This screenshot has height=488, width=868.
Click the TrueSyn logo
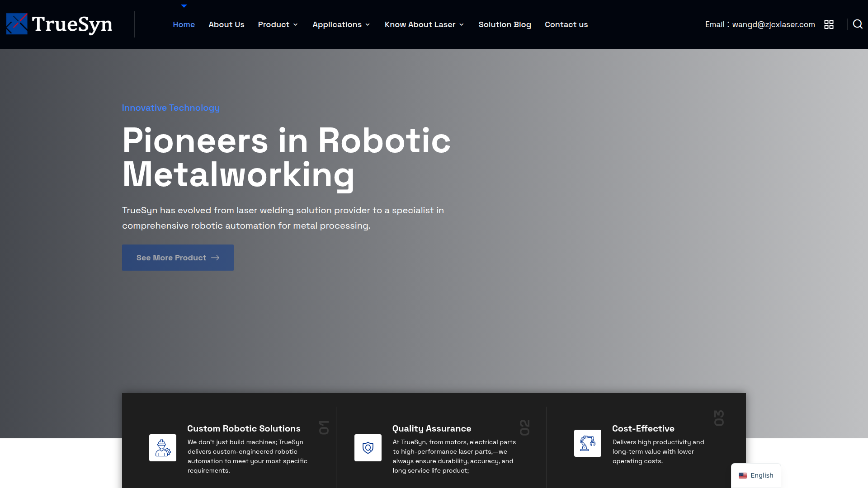(59, 24)
